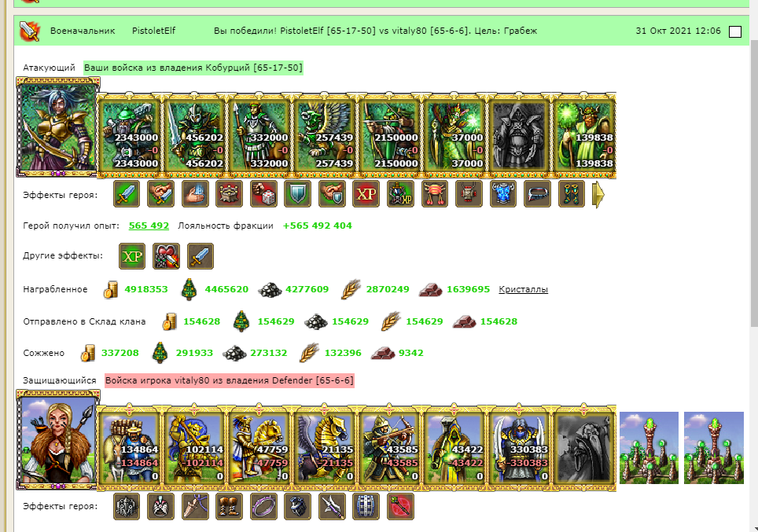Click the red XP hero effect icon

point(366,194)
